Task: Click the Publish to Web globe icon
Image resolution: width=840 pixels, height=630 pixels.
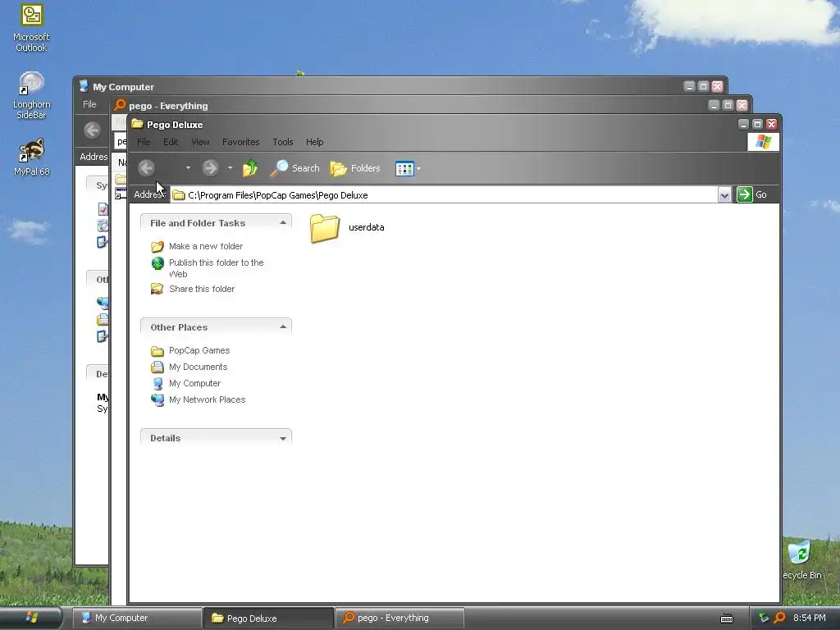Action: click(x=157, y=263)
